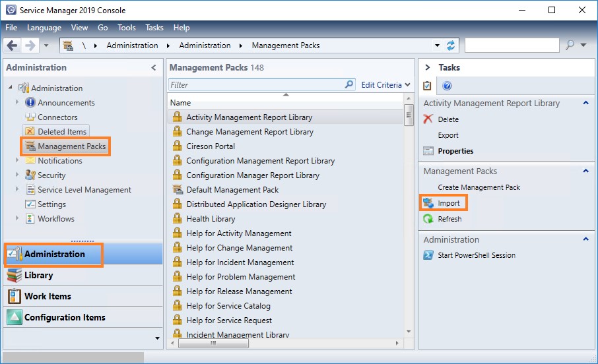Open the address bar history dropdown

click(x=437, y=45)
